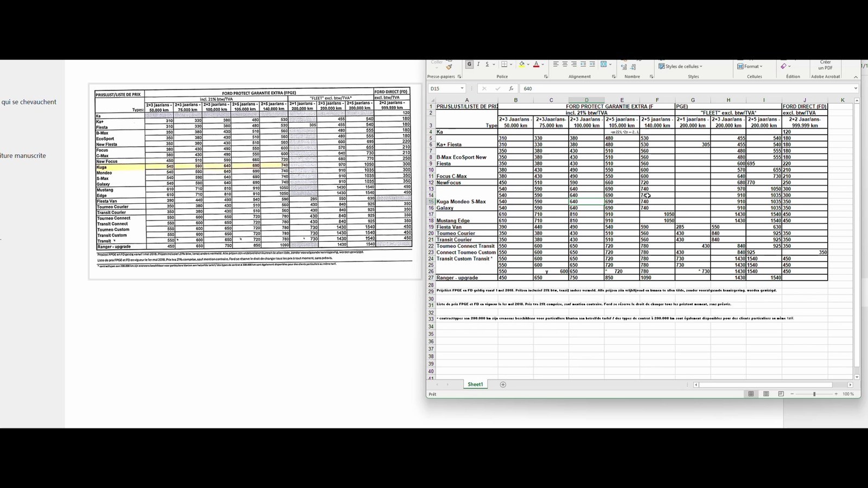This screenshot has height=488, width=868.
Task: Click cell A27 'Ranger - upgrade'
Action: tap(467, 278)
